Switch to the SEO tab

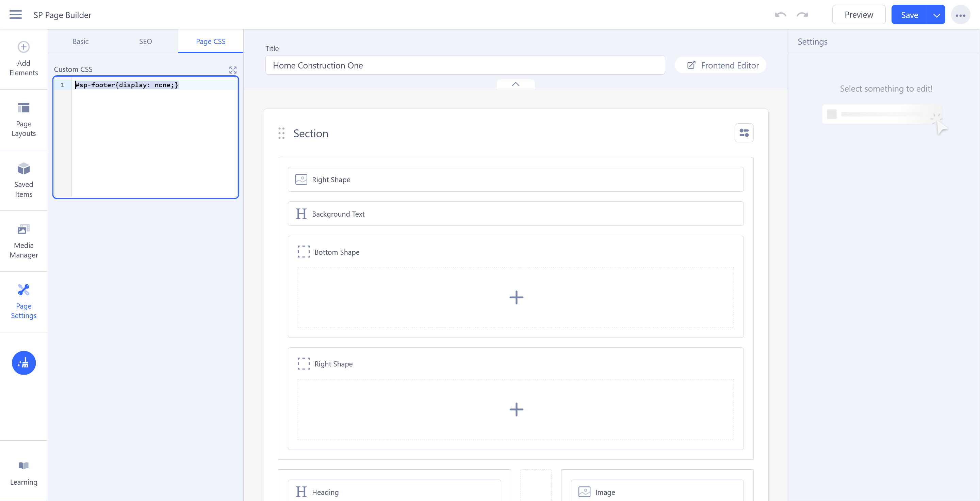point(145,41)
